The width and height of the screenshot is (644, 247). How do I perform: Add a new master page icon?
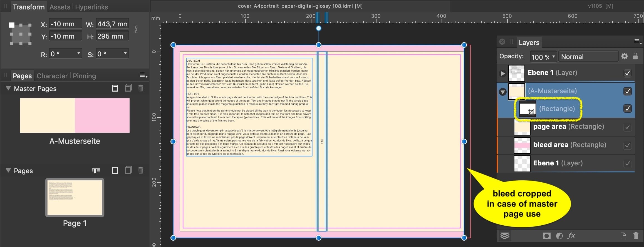[x=115, y=88]
